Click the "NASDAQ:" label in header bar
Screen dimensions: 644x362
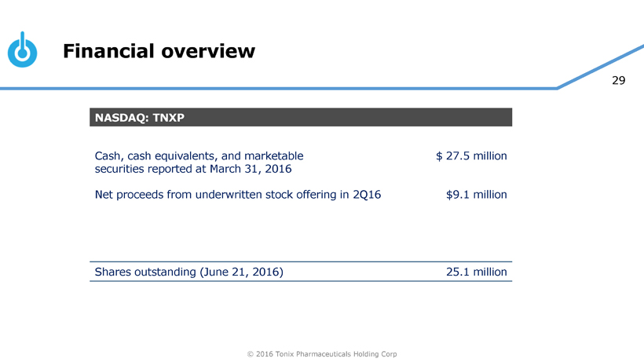[121, 118]
